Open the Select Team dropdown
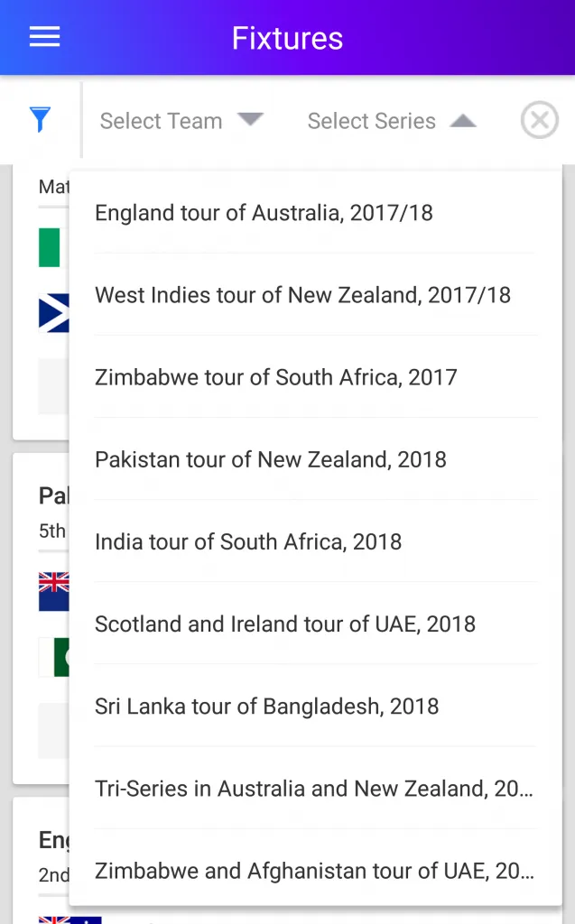575x924 pixels. tap(162, 121)
